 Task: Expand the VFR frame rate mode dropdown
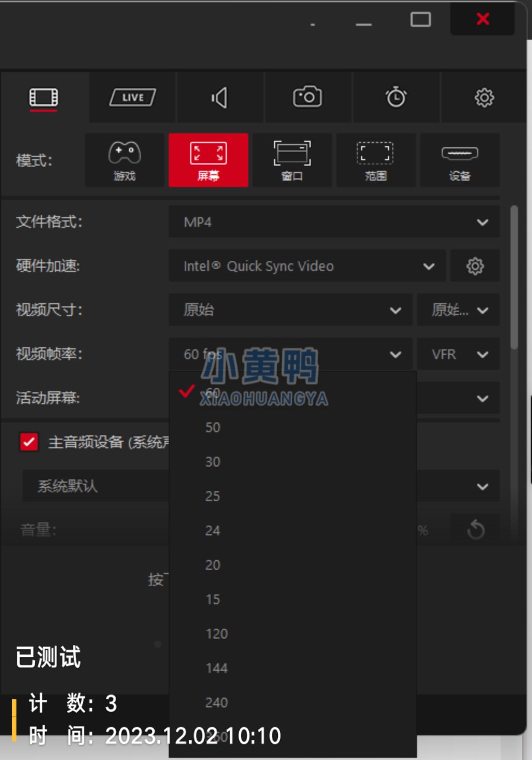point(458,354)
